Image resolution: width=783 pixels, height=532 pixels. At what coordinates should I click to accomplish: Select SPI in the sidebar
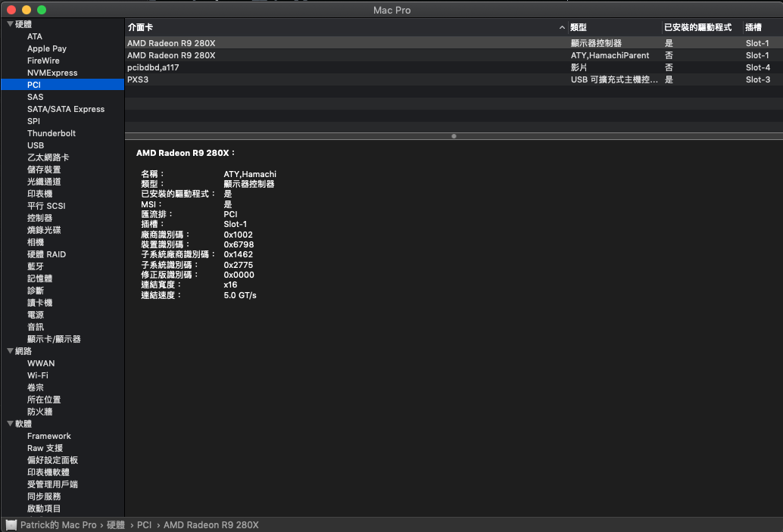tap(33, 121)
